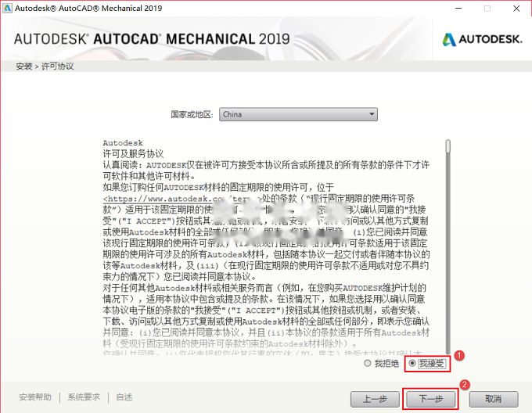Open the 国家或地区 China dropdown
The height and width of the screenshot is (413, 532).
click(298, 114)
